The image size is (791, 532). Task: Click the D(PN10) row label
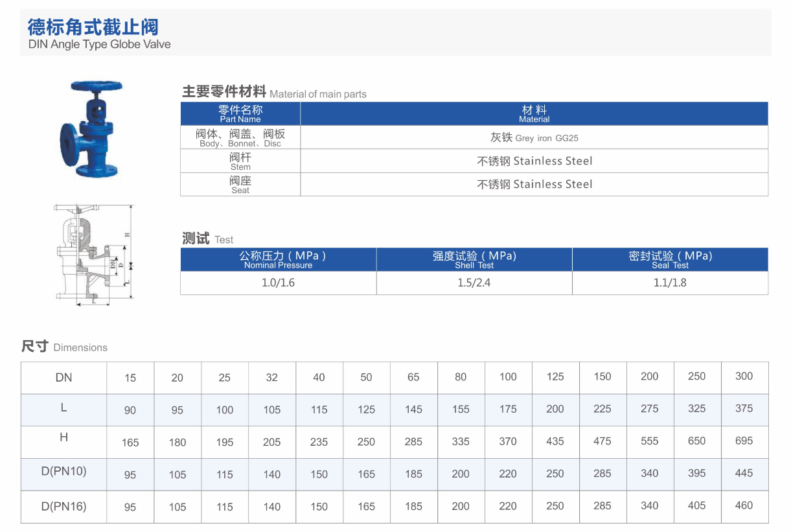(63, 472)
